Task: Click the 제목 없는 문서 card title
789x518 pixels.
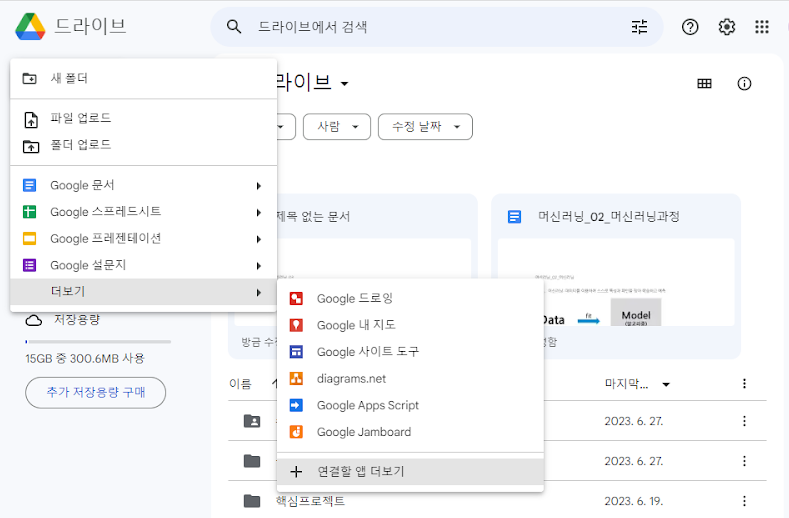Action: pos(312,217)
